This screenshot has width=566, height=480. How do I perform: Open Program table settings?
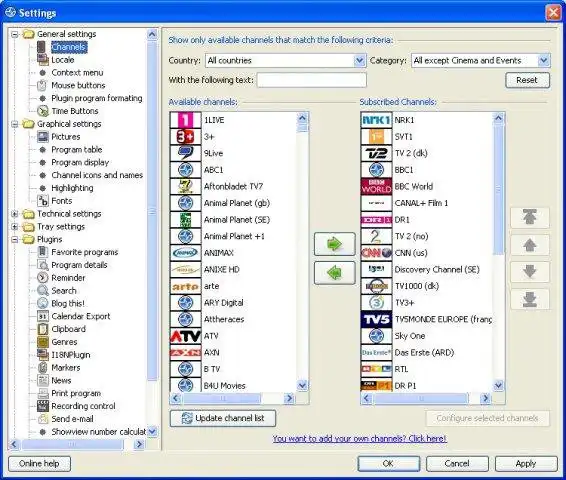point(77,149)
